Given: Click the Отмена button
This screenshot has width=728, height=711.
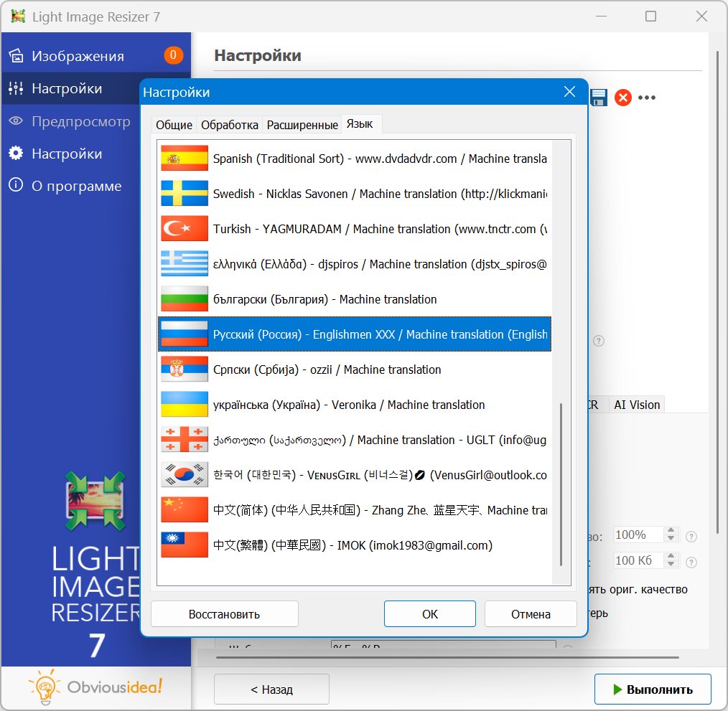Looking at the screenshot, I should 531,614.
